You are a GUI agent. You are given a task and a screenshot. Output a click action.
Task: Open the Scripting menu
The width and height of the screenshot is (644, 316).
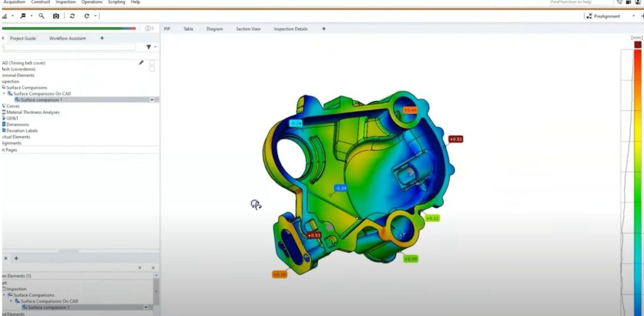[x=116, y=2]
